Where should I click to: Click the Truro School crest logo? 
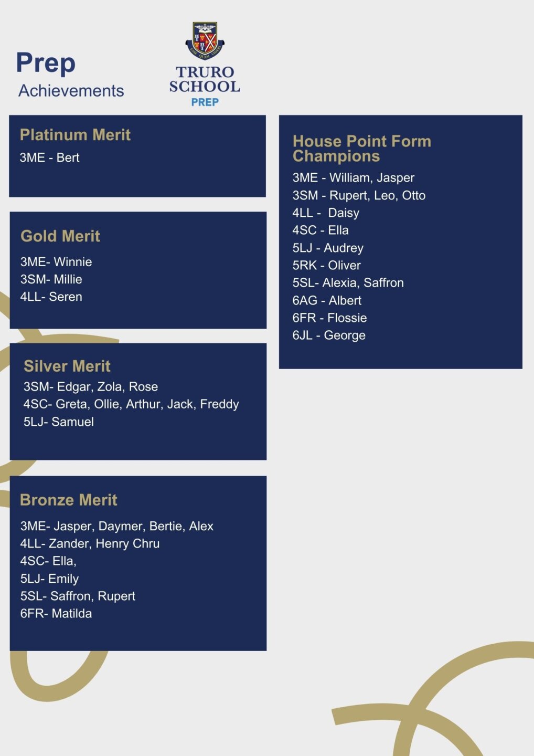coord(205,41)
